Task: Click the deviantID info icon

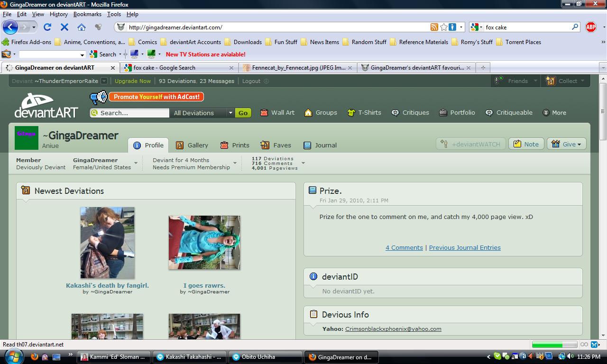Action: pos(313,276)
